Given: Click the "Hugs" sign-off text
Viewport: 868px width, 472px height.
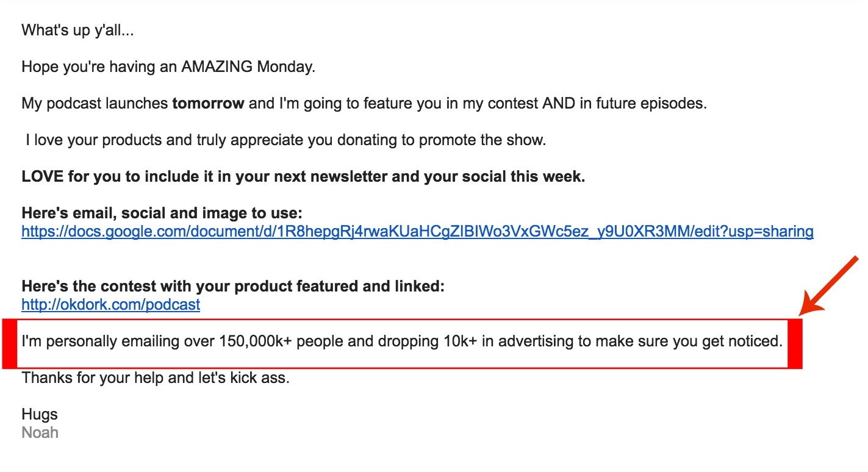Looking at the screenshot, I should pos(40,415).
